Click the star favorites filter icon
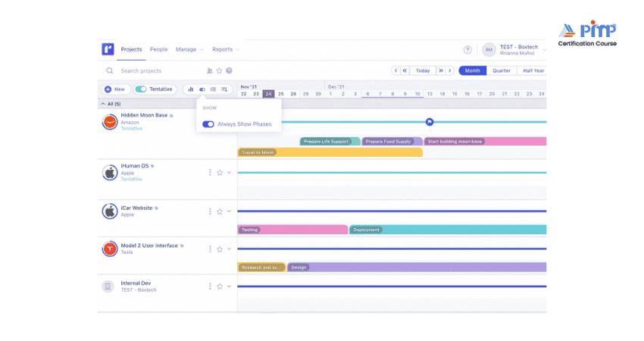Viewport: 644px width, 341px height. click(219, 70)
